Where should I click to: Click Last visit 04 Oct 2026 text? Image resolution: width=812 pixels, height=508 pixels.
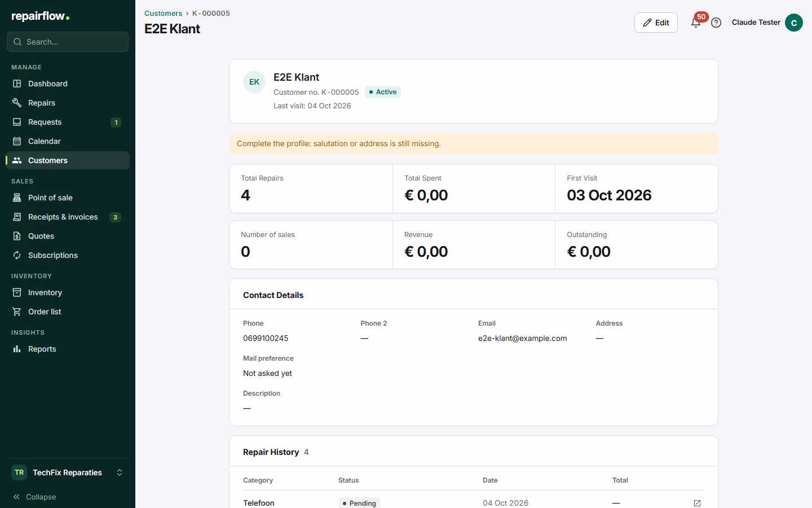[x=312, y=106]
